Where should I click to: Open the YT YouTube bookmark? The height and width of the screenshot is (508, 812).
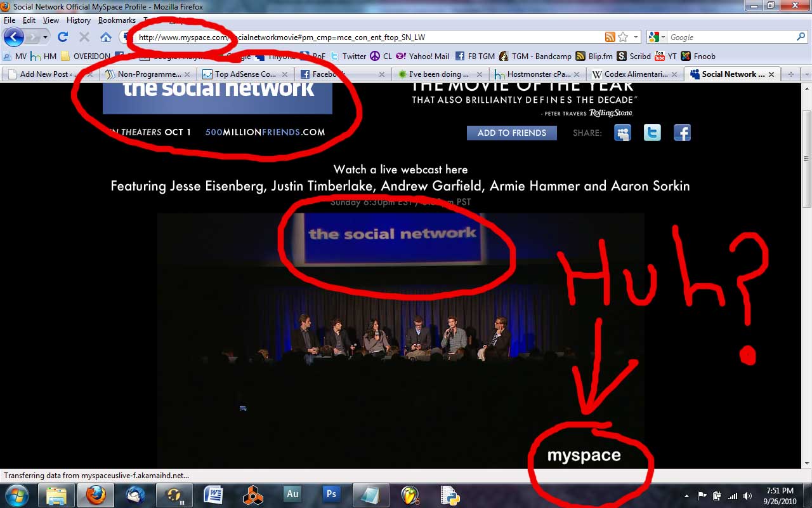pos(665,56)
